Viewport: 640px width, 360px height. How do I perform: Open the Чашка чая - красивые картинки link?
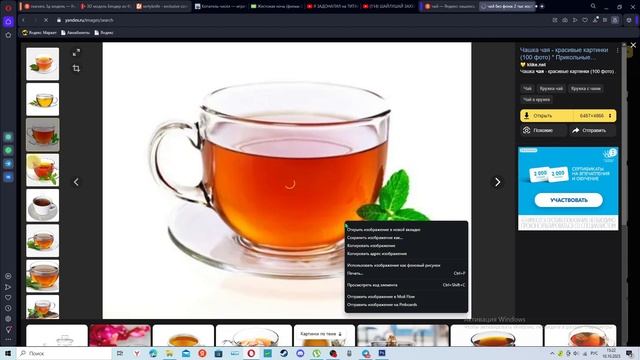coord(564,53)
